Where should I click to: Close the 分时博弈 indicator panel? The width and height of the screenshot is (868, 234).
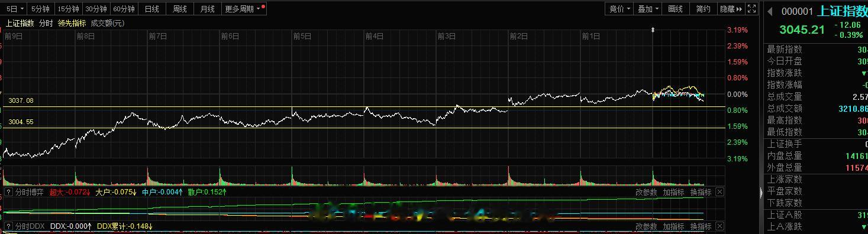pos(719,192)
